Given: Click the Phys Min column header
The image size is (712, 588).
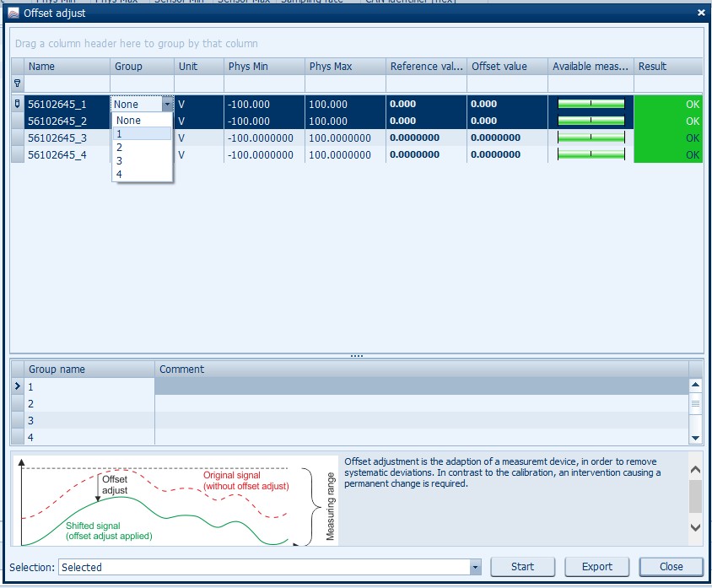Looking at the screenshot, I should coord(264,67).
